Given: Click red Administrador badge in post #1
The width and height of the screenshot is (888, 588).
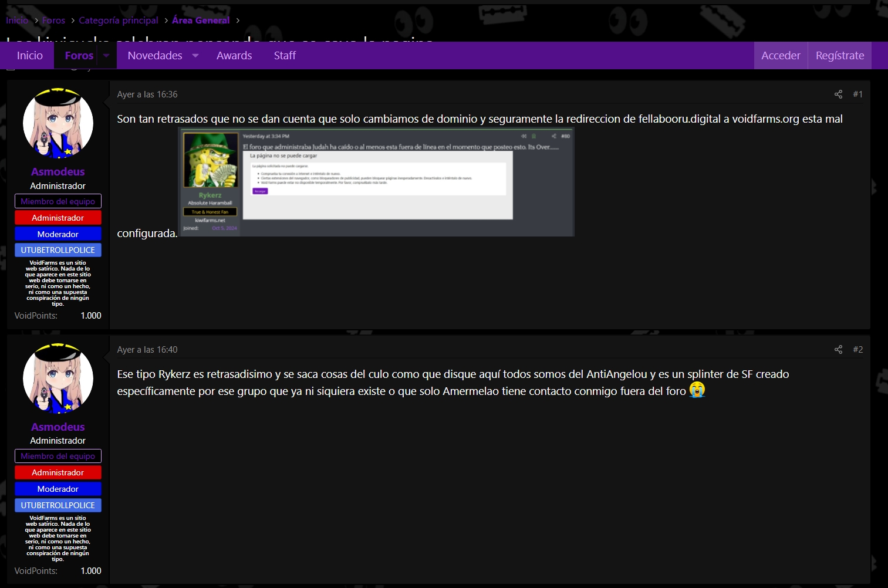Looking at the screenshot, I should 58,218.
